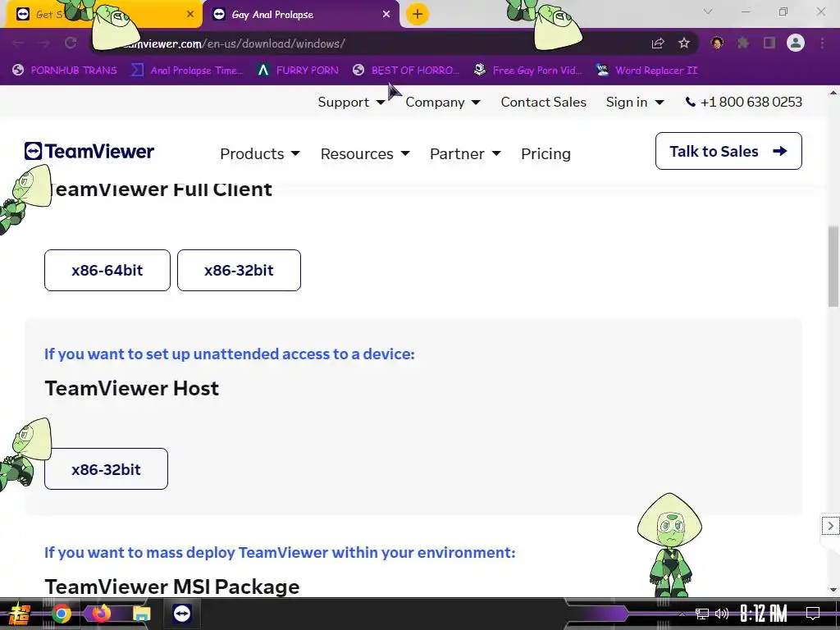Expand the Support dropdown
The image size is (840, 630).
point(351,102)
